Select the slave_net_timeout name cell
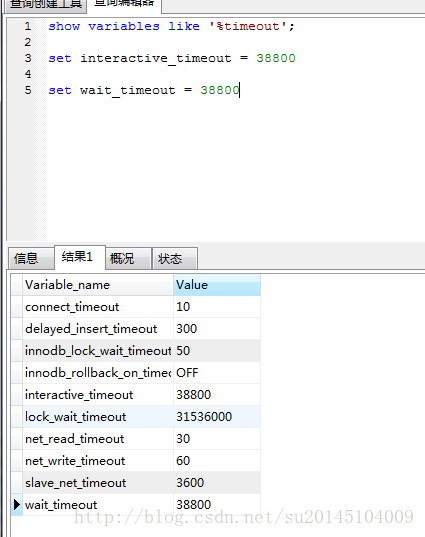This screenshot has width=425, height=537. tap(98, 483)
